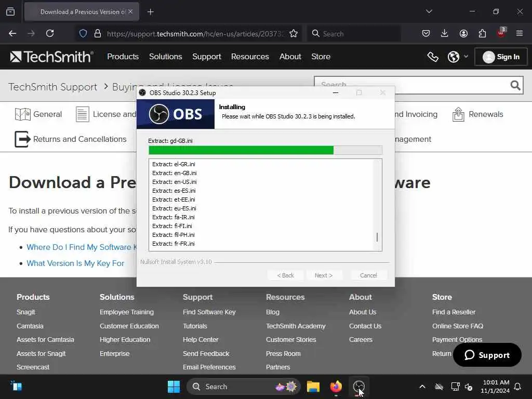Click the TechSmith phone contact icon
This screenshot has width=532, height=399.
click(x=433, y=57)
